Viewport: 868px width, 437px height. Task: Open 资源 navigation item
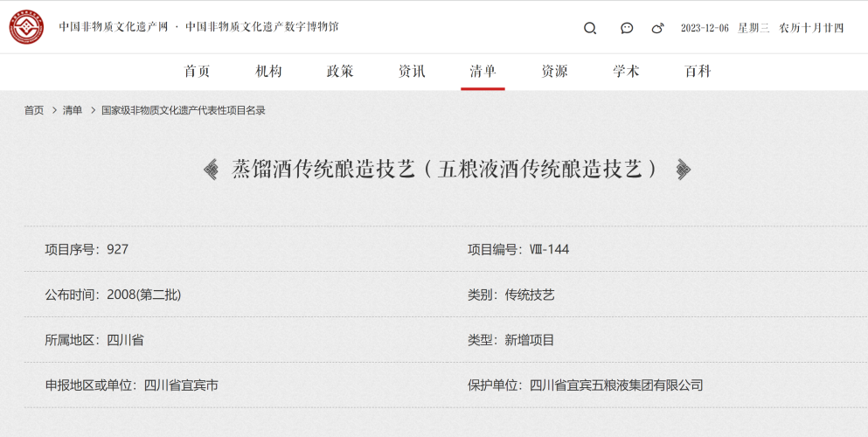click(x=554, y=72)
